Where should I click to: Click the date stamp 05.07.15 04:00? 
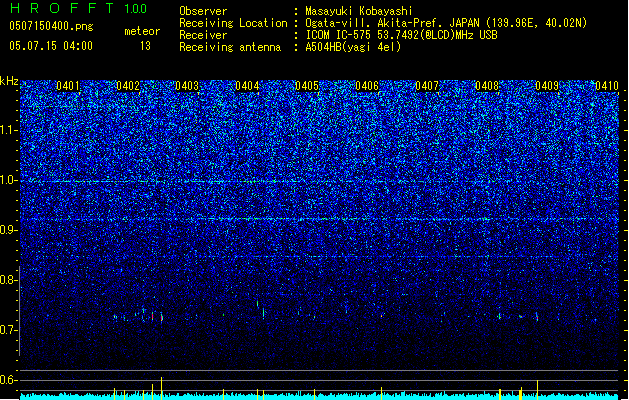51,45
